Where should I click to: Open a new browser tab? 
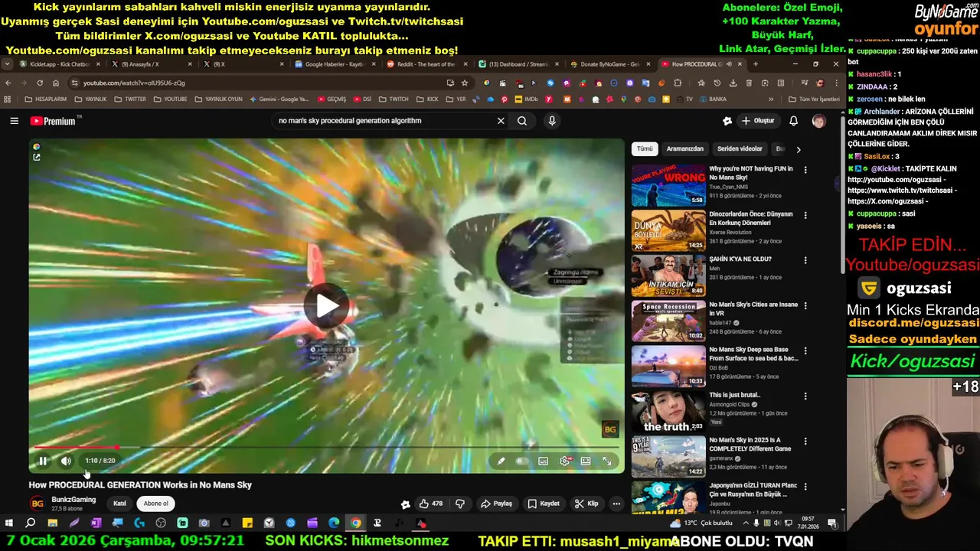coord(755,64)
